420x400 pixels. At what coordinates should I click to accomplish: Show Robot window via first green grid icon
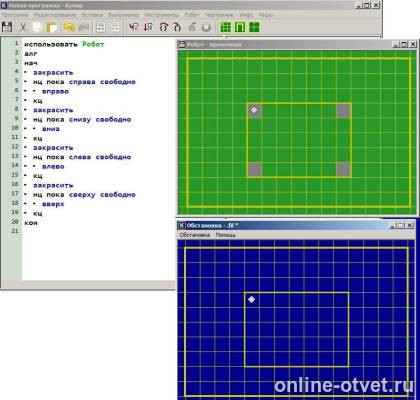click(x=226, y=27)
